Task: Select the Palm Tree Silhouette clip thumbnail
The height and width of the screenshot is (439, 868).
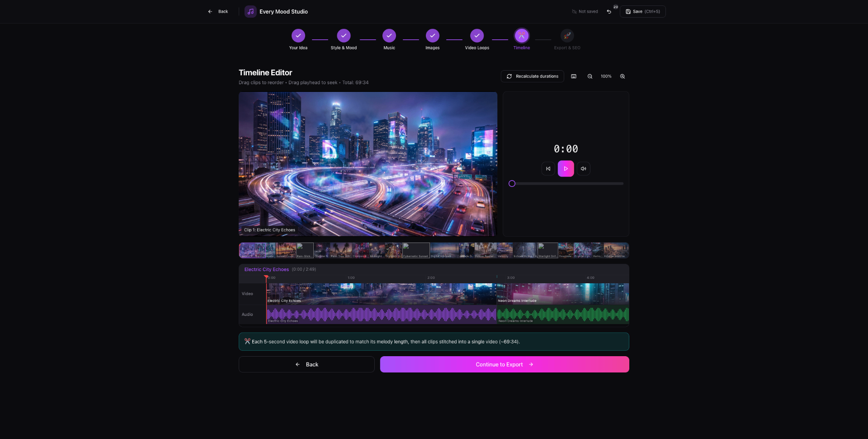Action: tap(341, 250)
